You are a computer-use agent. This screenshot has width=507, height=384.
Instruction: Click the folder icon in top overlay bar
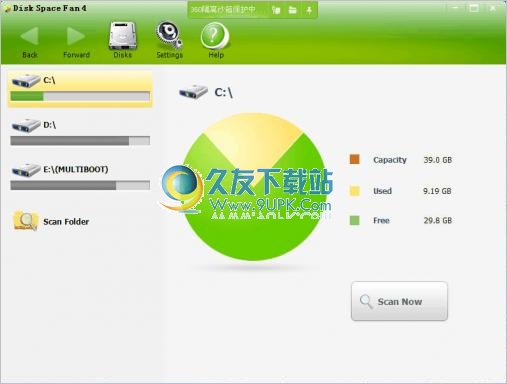pos(292,10)
